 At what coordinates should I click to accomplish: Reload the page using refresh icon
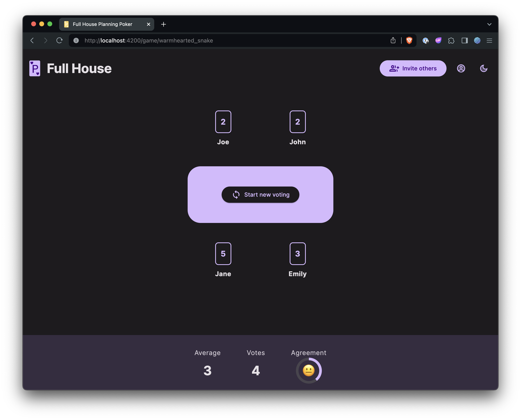coord(59,40)
